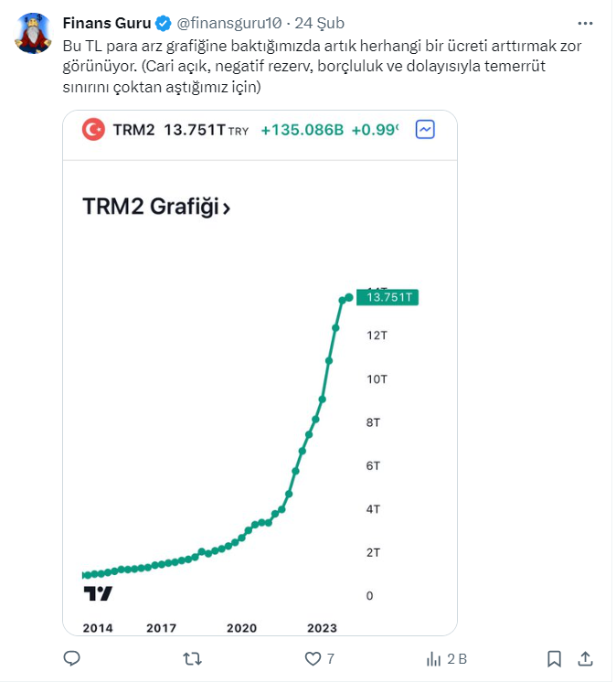The image size is (616, 682).
Task: Click the Turkey flag symbol icon
Action: (x=93, y=130)
